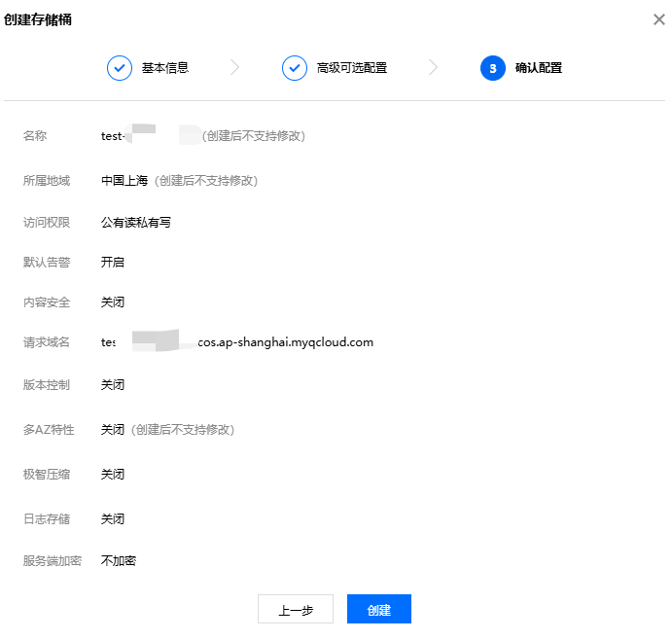Click 关闭 value for 多AZ特性
Image resolution: width=672 pixels, height=640 pixels.
point(112,430)
